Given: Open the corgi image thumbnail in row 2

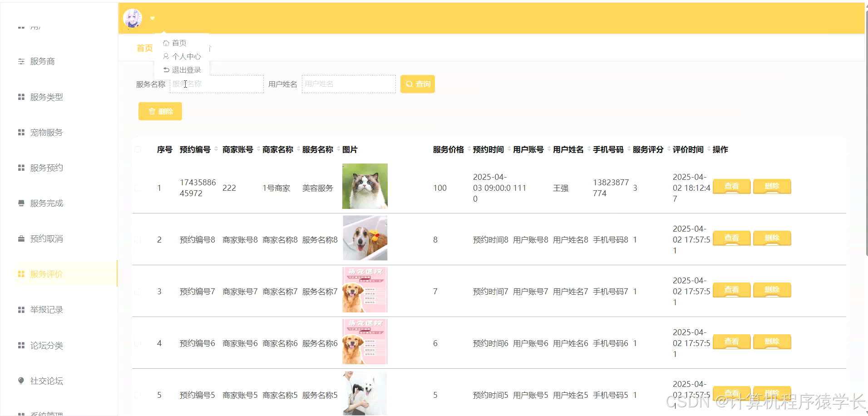Looking at the screenshot, I should pos(365,238).
